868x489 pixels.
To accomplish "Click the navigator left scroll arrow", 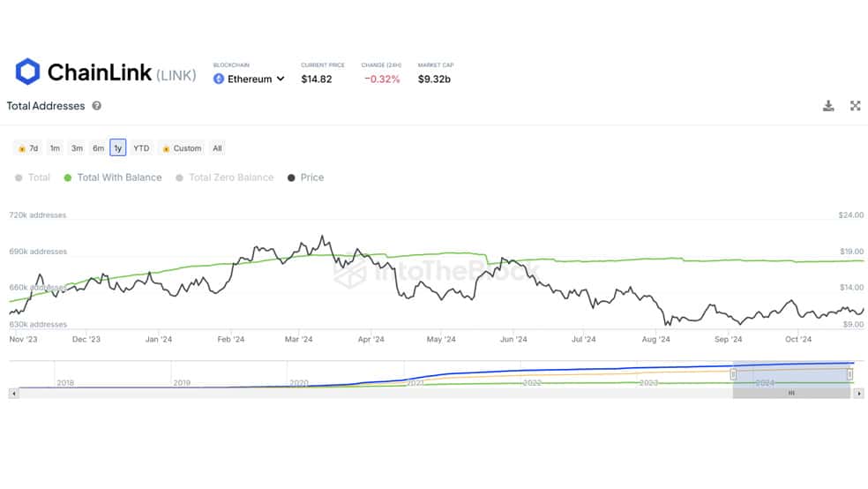I will click(x=14, y=393).
